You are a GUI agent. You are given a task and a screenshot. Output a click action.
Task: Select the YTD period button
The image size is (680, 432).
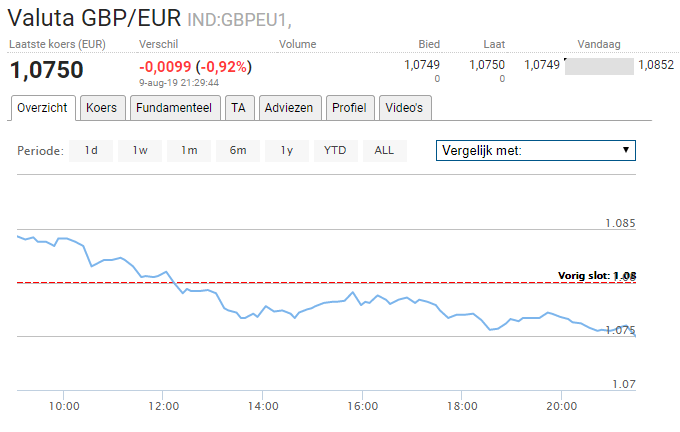tap(335, 151)
